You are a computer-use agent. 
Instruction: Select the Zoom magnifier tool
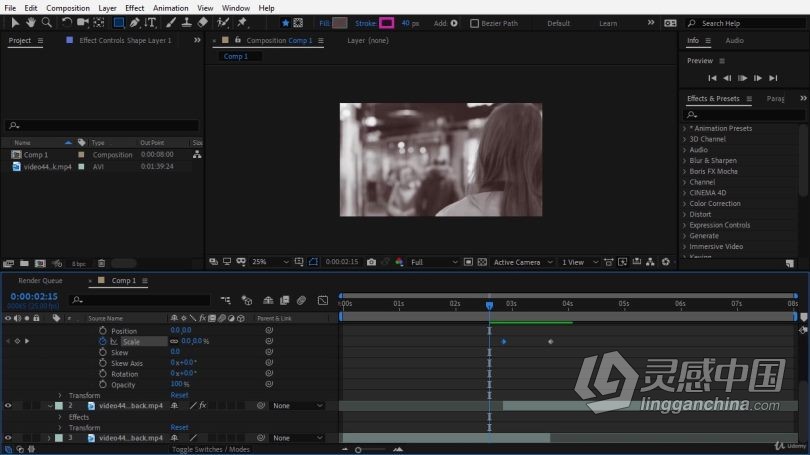[46, 23]
